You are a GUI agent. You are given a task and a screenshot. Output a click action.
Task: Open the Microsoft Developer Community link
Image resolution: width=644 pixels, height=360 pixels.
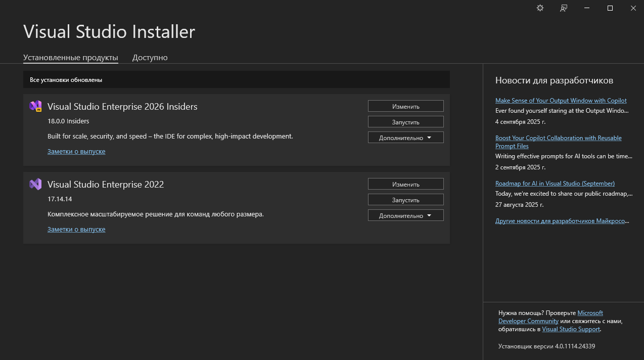pos(550,317)
